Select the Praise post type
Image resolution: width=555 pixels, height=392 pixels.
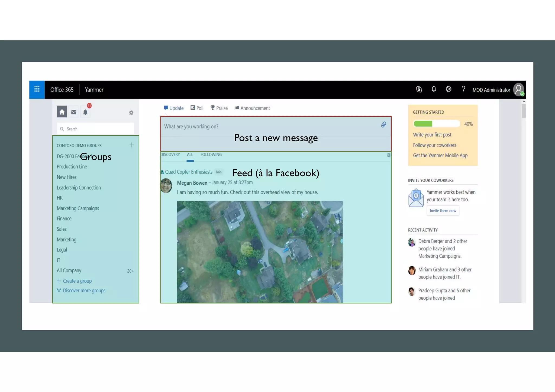(x=219, y=108)
